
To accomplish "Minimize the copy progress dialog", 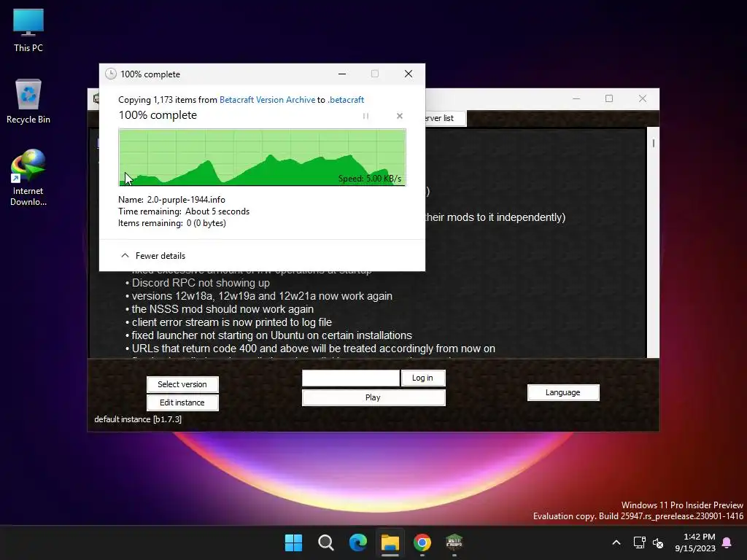I will [x=342, y=74].
